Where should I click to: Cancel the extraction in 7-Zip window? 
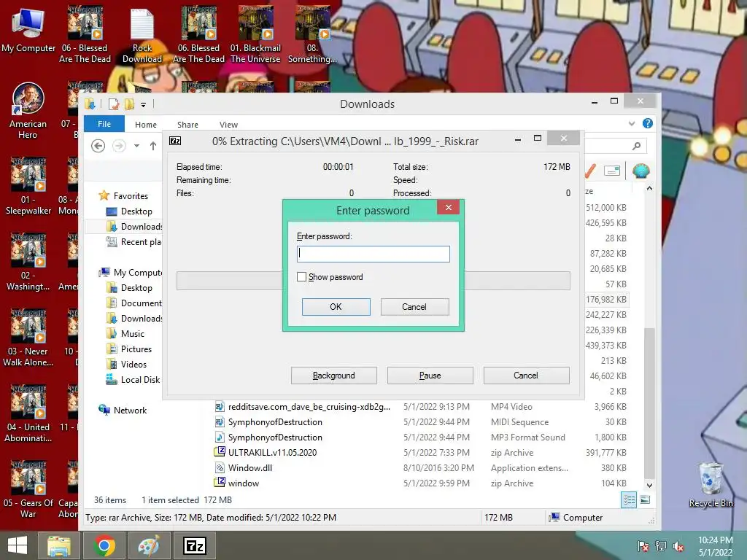coord(526,376)
